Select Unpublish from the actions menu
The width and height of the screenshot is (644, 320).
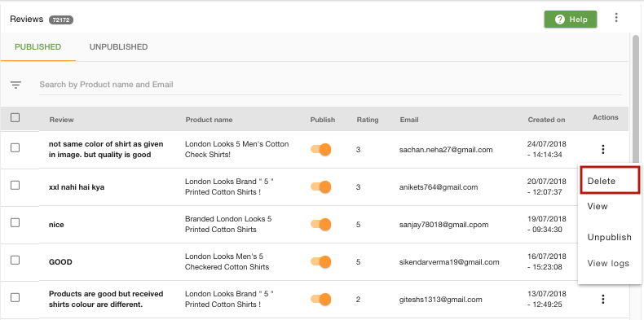pyautogui.click(x=610, y=237)
